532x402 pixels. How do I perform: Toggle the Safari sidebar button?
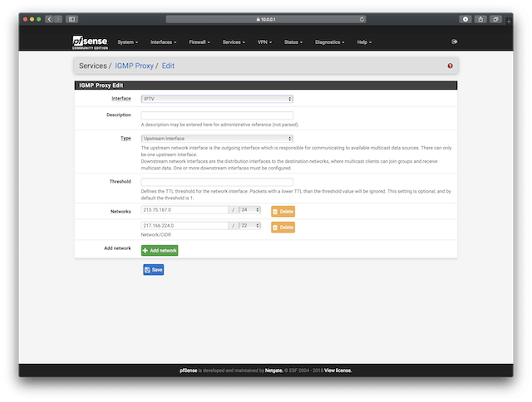click(72, 19)
